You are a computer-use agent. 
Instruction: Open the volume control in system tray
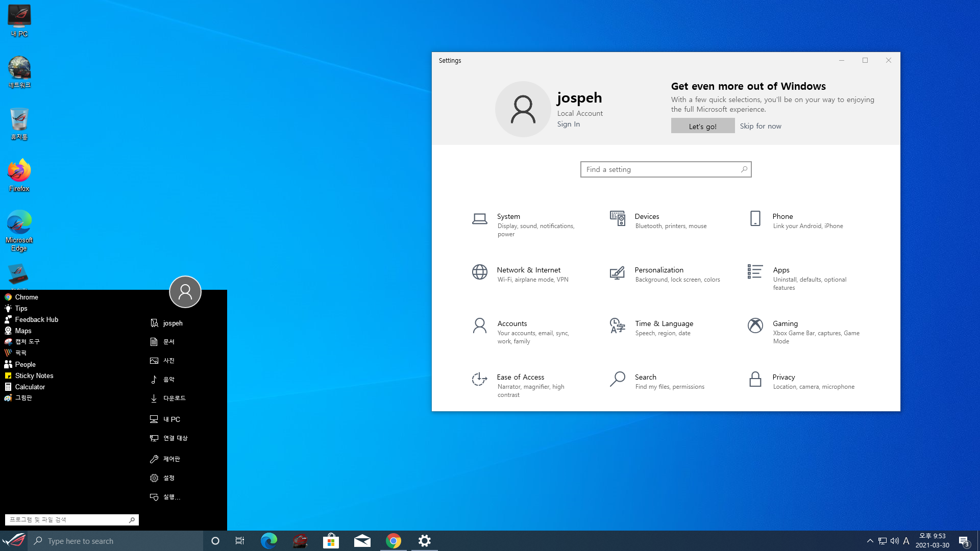pos(894,541)
